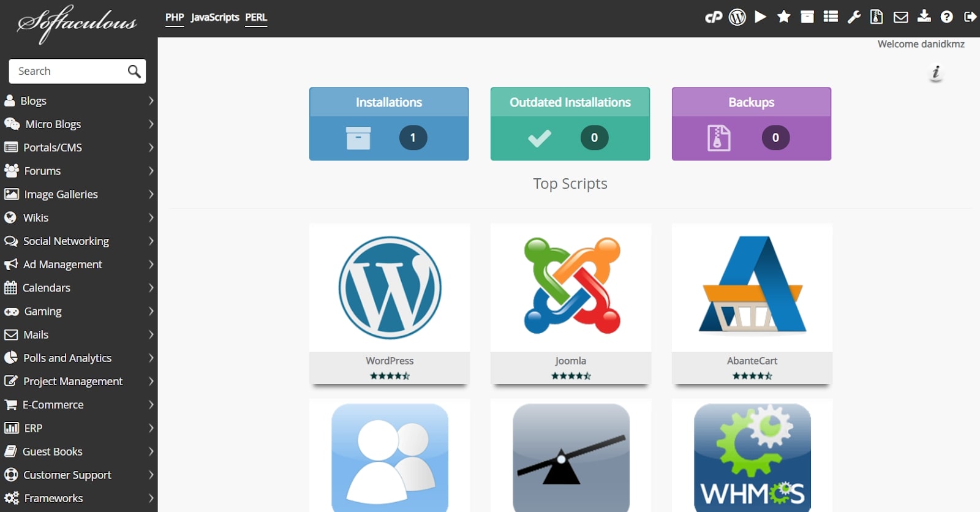Click the AbanteCart name label

(752, 361)
